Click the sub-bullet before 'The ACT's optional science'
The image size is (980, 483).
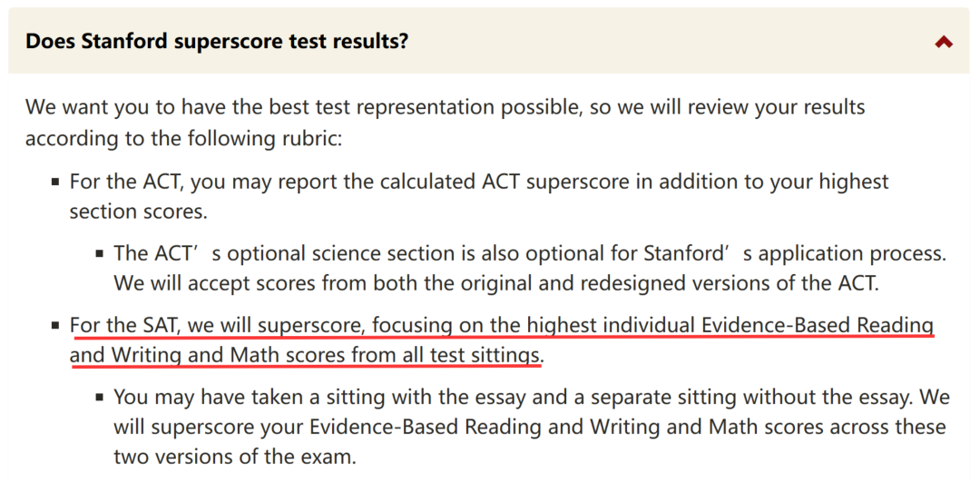[100, 254]
